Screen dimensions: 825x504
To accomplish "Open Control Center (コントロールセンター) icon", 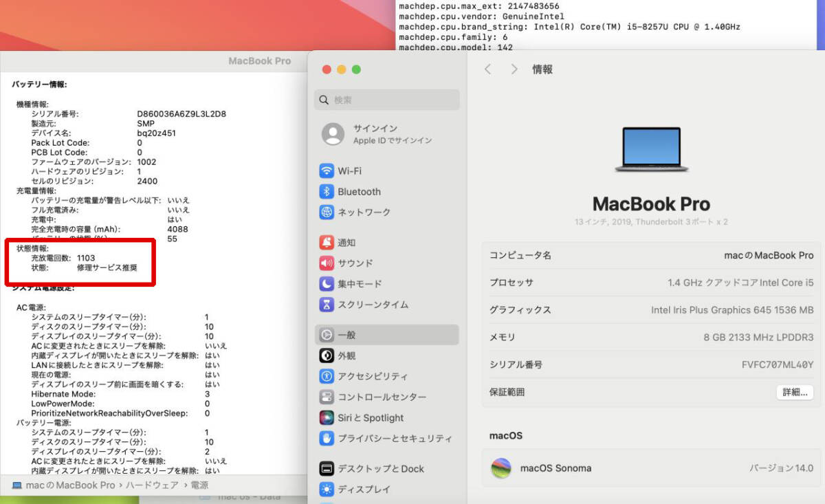I will [327, 397].
